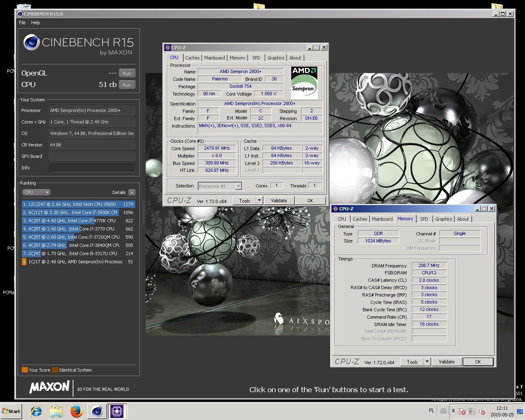The width and height of the screenshot is (525, 420).
Task: Open the Caches tab in the lower CPU-Z window
Action: pos(360,219)
